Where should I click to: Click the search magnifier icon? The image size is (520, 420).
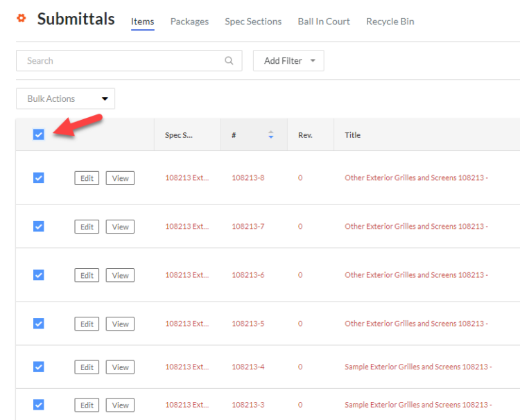229,61
